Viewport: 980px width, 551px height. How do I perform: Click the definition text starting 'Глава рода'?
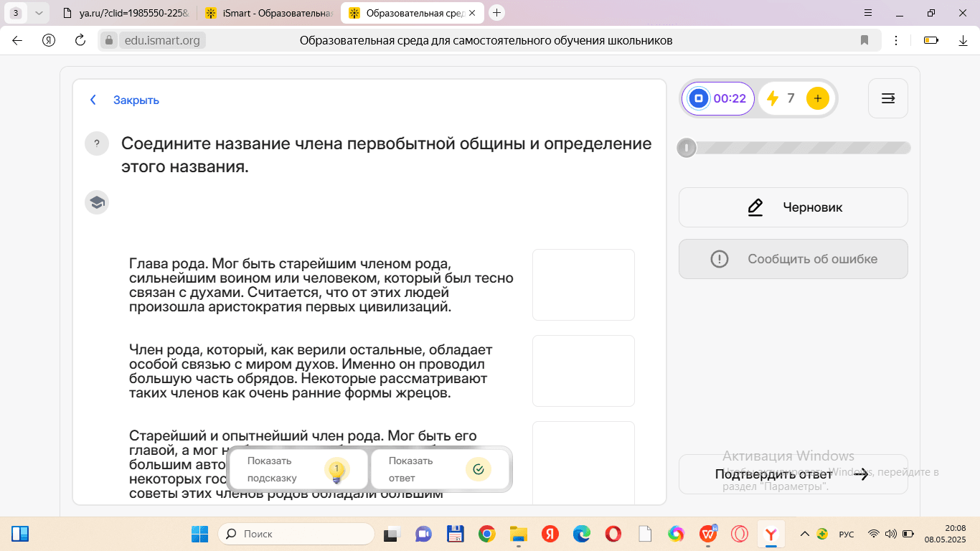point(321,285)
